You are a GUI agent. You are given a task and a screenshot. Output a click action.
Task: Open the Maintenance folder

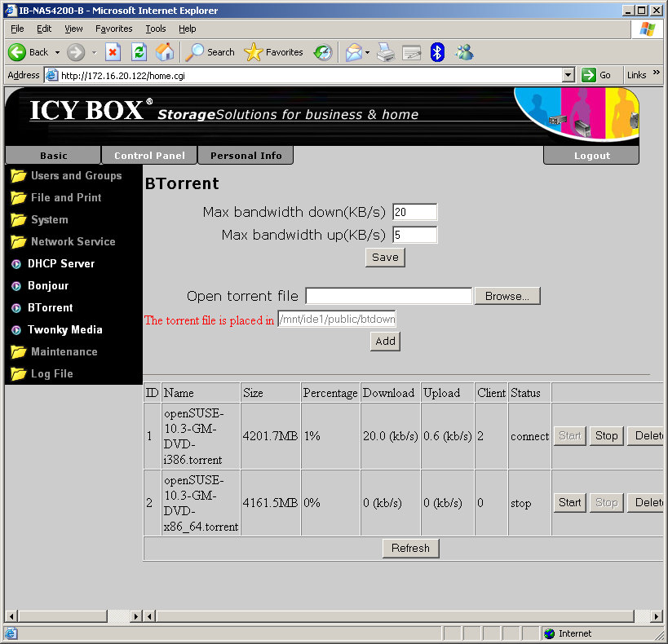point(54,352)
